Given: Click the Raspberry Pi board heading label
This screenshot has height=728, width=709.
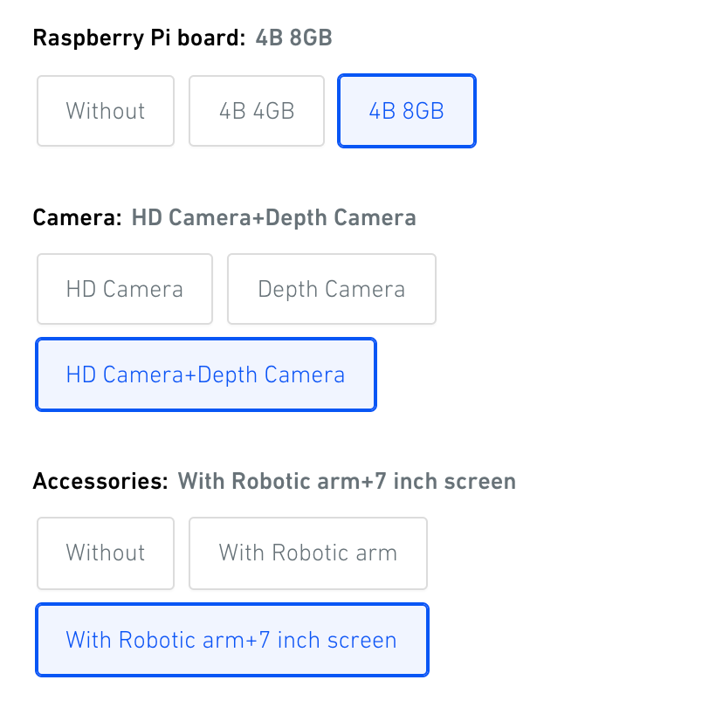Looking at the screenshot, I should pyautogui.click(x=139, y=38).
